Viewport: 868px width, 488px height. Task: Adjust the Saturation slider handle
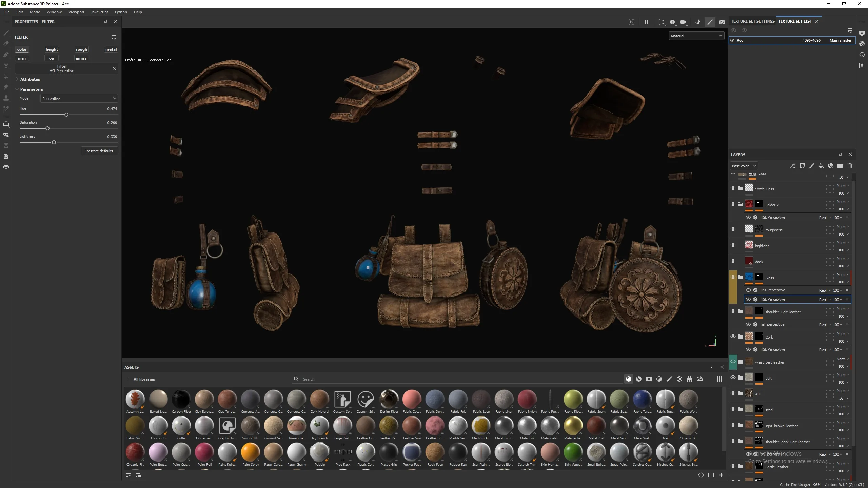pyautogui.click(x=47, y=129)
